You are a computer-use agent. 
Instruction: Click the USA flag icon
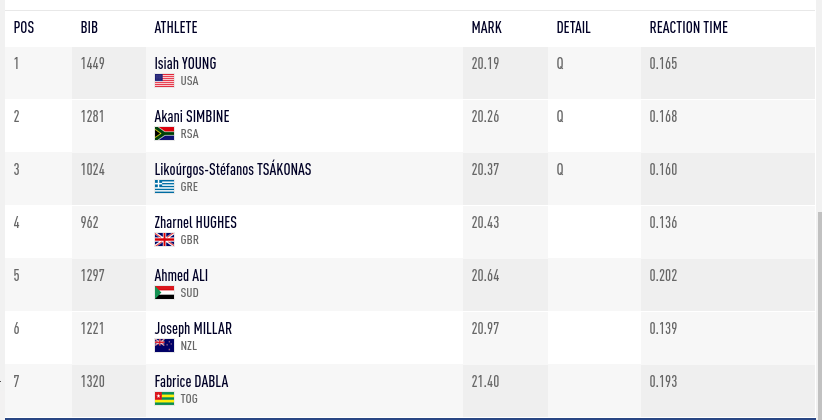[x=164, y=81]
